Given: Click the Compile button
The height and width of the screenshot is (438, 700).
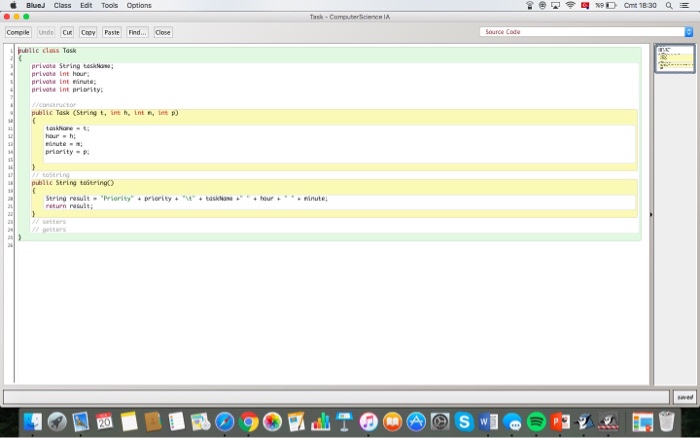Looking at the screenshot, I should tap(18, 32).
